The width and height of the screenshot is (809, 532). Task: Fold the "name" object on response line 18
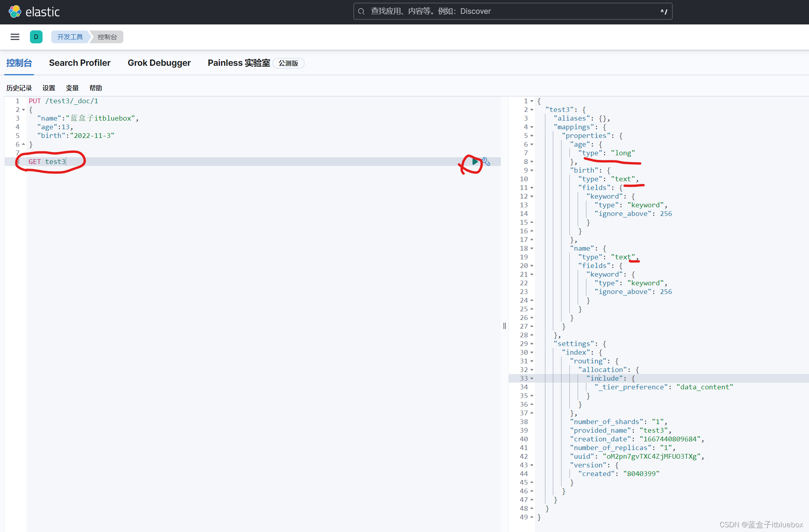[532, 249]
